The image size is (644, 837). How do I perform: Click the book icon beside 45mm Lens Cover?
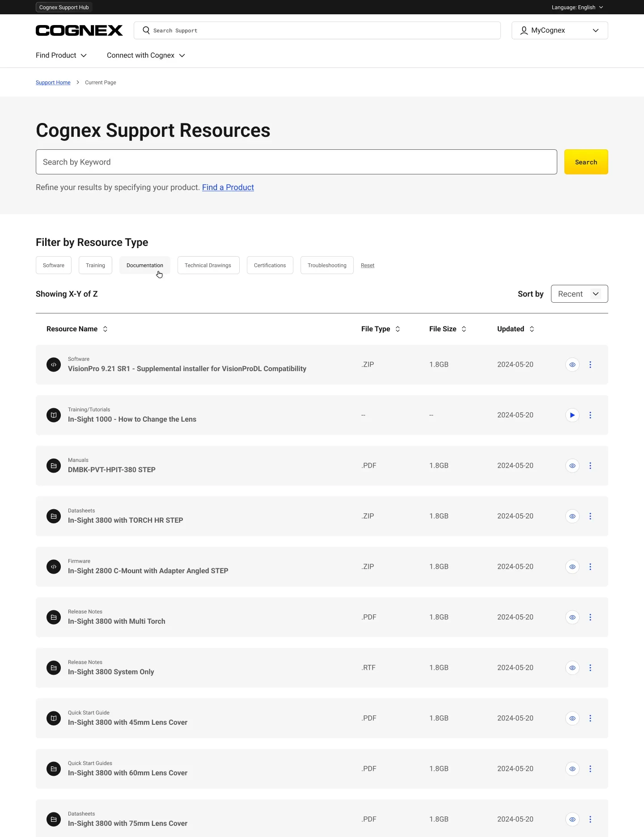coord(54,718)
